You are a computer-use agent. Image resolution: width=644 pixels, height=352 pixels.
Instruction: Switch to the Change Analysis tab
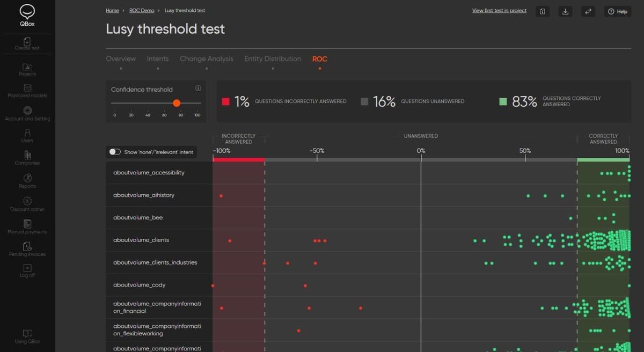pos(207,59)
